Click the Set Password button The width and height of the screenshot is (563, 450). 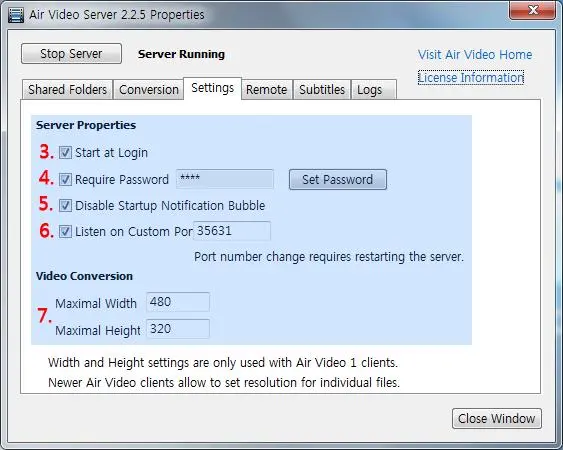click(x=338, y=180)
